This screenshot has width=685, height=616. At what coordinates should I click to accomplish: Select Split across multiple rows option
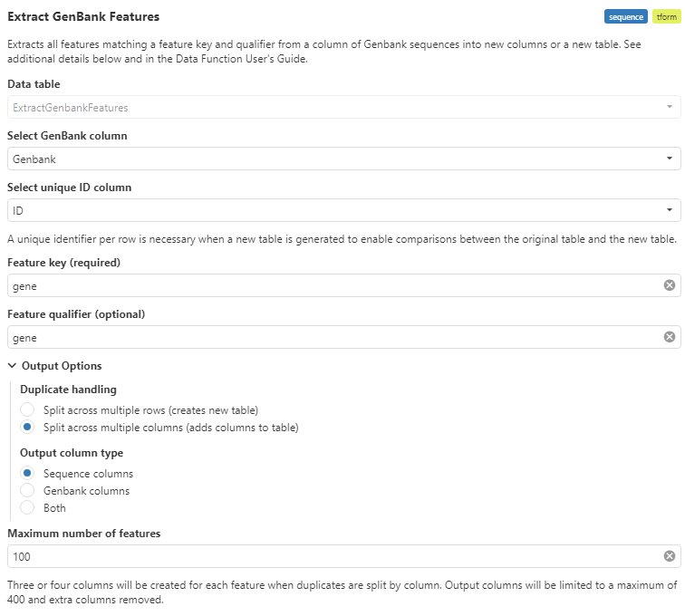pyautogui.click(x=27, y=410)
